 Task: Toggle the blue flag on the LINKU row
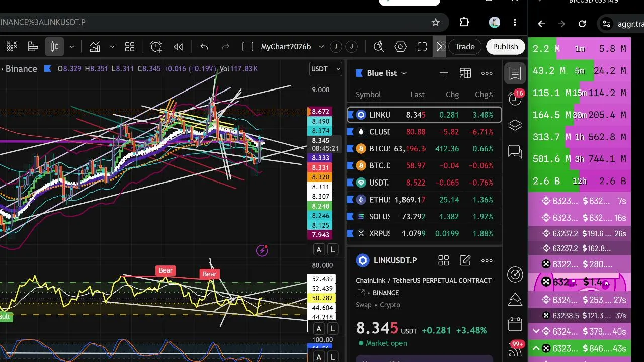(x=351, y=115)
